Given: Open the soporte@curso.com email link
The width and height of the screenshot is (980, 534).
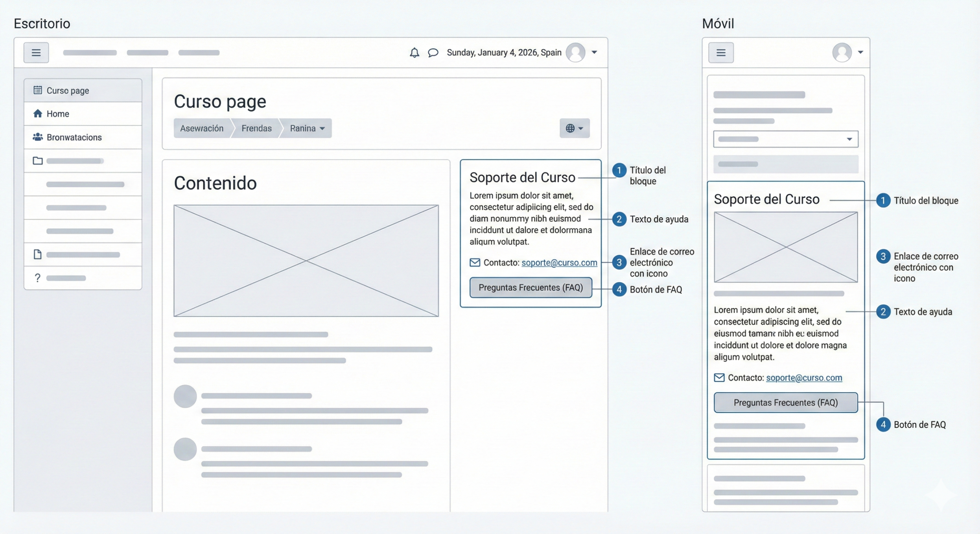Looking at the screenshot, I should 559,263.
